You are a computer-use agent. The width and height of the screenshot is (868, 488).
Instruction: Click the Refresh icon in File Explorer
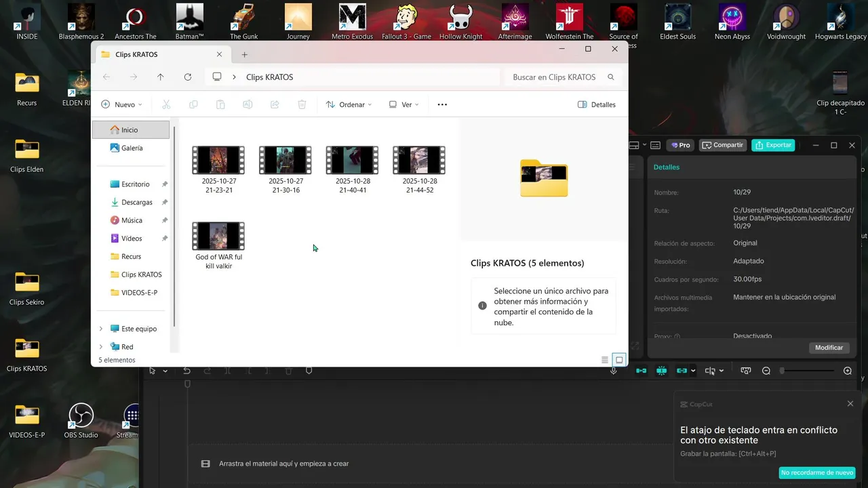[188, 77]
